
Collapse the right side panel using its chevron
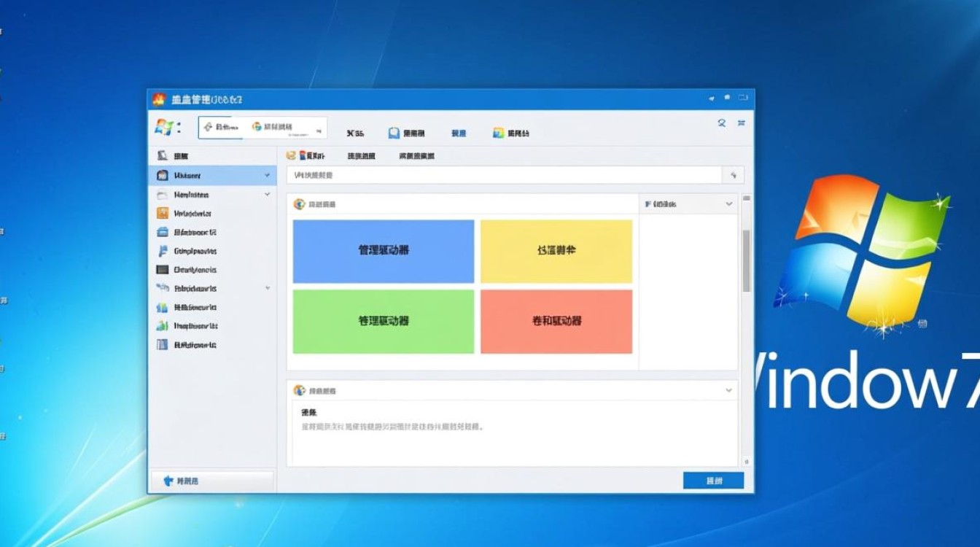728,203
